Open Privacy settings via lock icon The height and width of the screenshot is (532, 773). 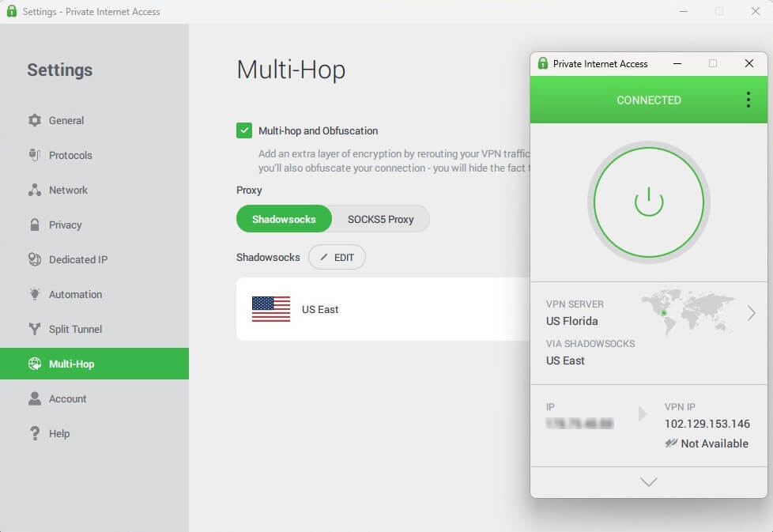(35, 224)
